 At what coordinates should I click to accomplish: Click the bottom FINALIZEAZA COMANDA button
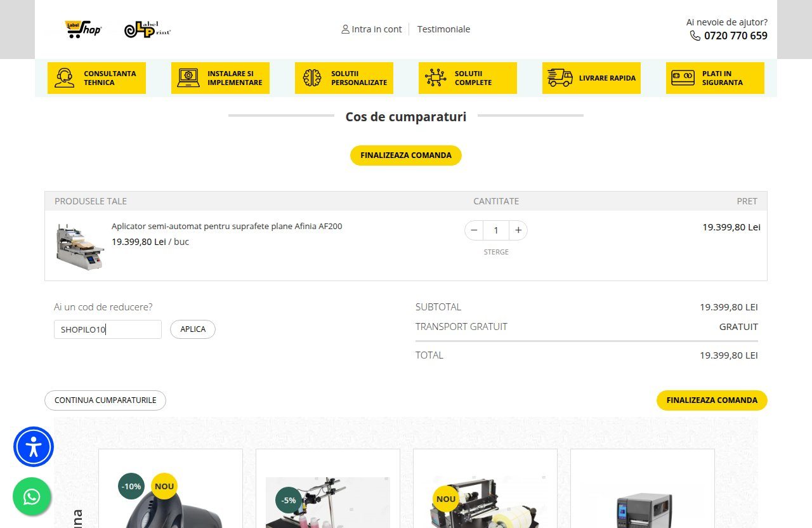[712, 400]
